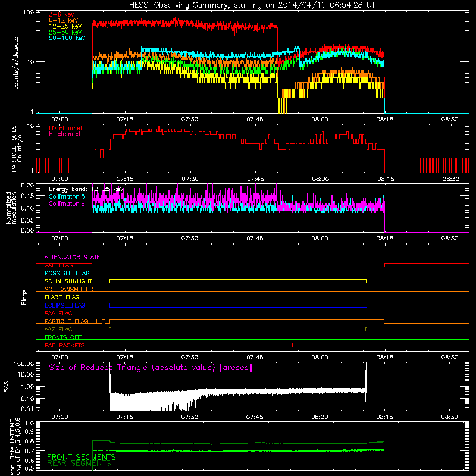Click 07:30 tick label under count-rate panel
The image size is (476, 476).
point(190,120)
